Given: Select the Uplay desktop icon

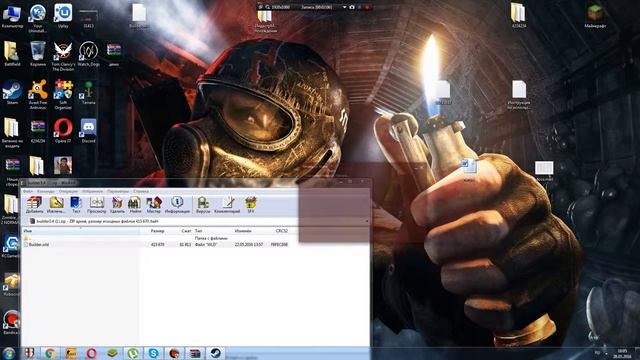Looking at the screenshot, I should 63,16.
